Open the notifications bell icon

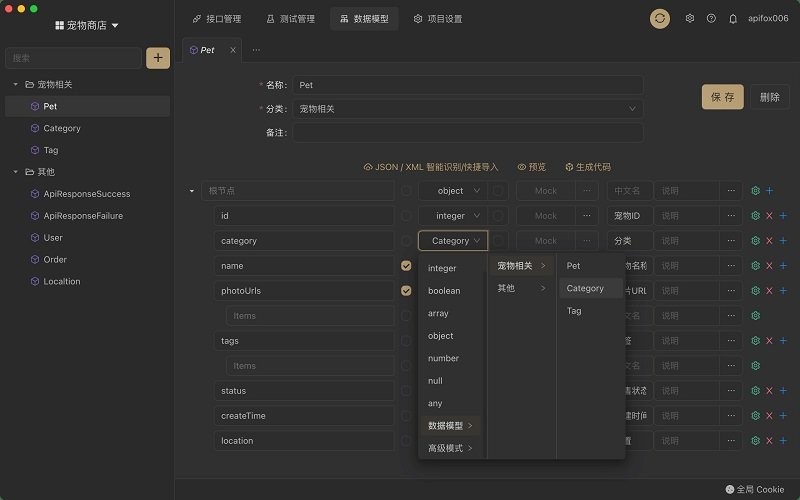point(733,18)
